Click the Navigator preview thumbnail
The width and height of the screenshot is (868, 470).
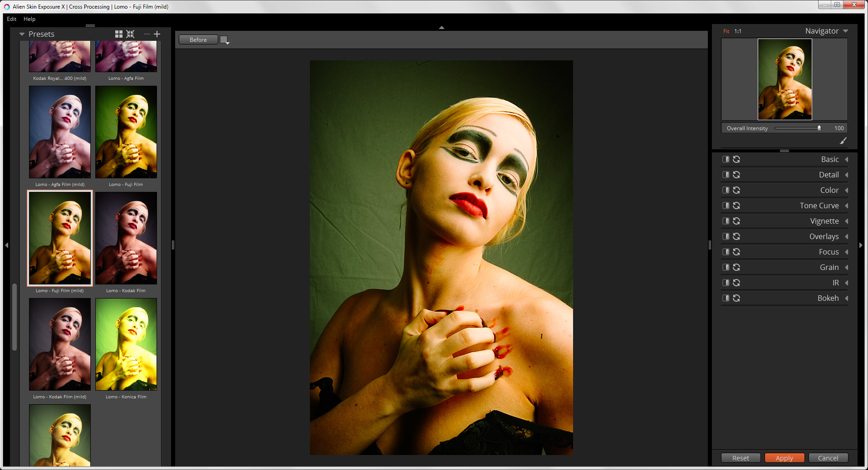point(785,79)
